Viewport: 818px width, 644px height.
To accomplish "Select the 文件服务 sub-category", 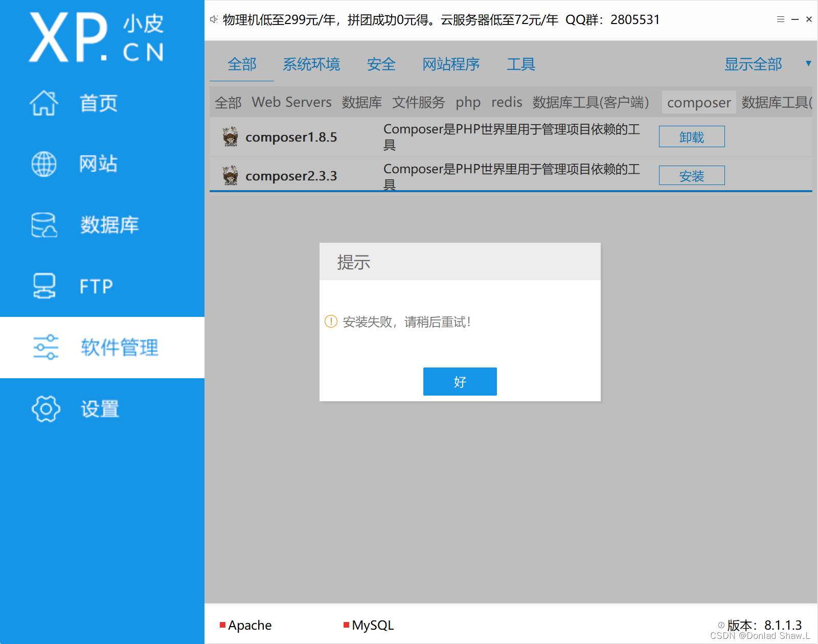I will (x=419, y=103).
